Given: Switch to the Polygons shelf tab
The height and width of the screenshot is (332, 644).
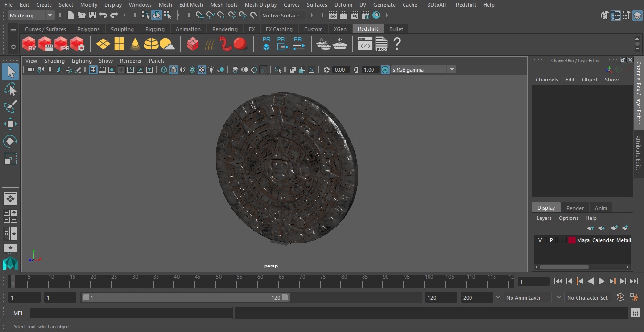Looking at the screenshot, I should tap(88, 29).
